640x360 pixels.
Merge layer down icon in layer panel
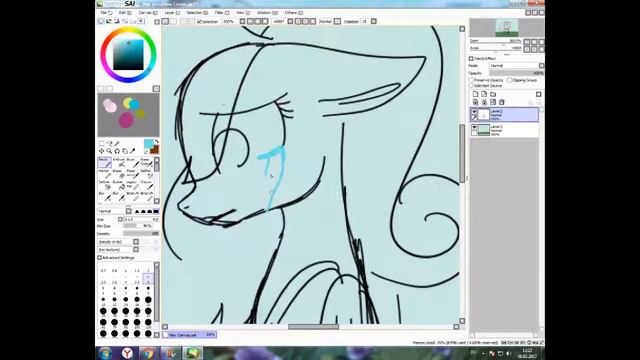(484, 102)
